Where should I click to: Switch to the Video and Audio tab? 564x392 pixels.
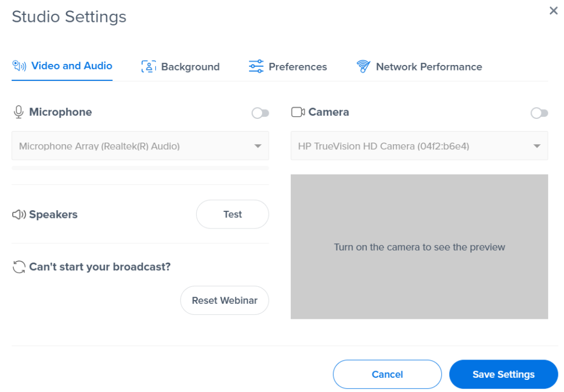(x=62, y=66)
